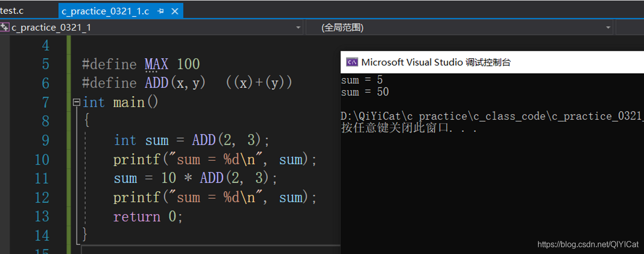Click the MAX macro name on line 5
Viewport: 644px width, 254px height.
point(157,64)
